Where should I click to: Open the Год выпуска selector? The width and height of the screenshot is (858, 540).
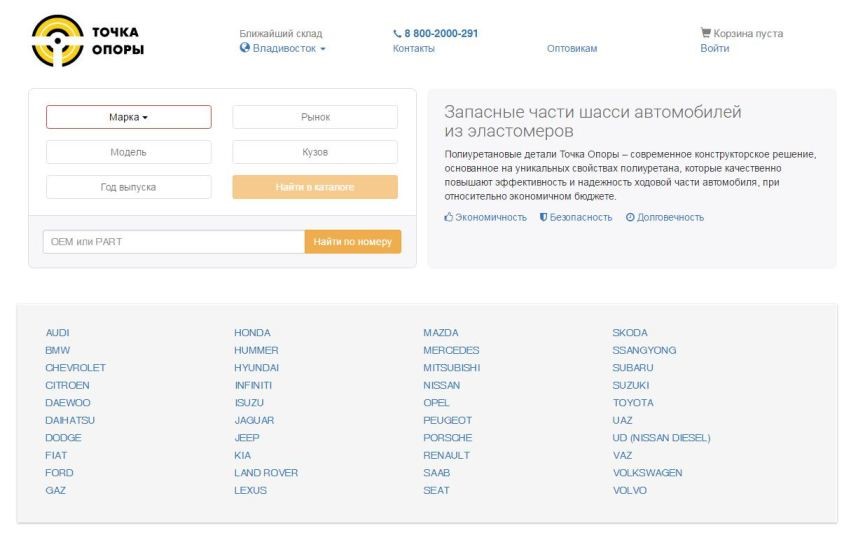coord(129,187)
